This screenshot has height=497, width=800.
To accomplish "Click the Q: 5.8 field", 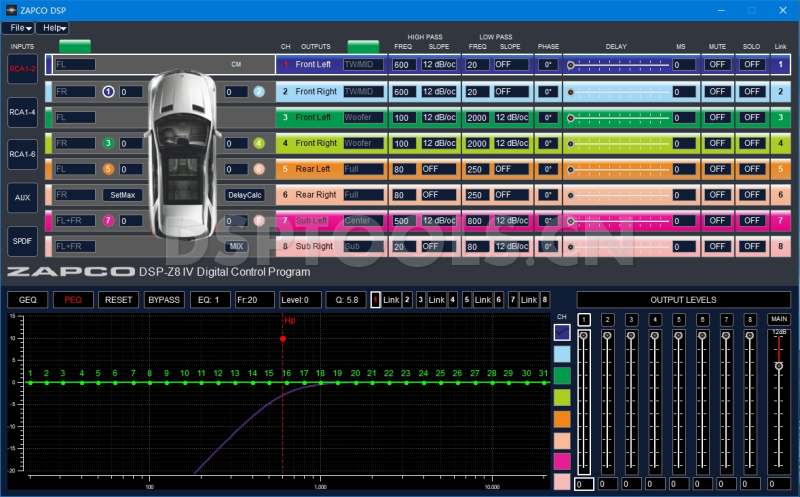I will [347, 300].
